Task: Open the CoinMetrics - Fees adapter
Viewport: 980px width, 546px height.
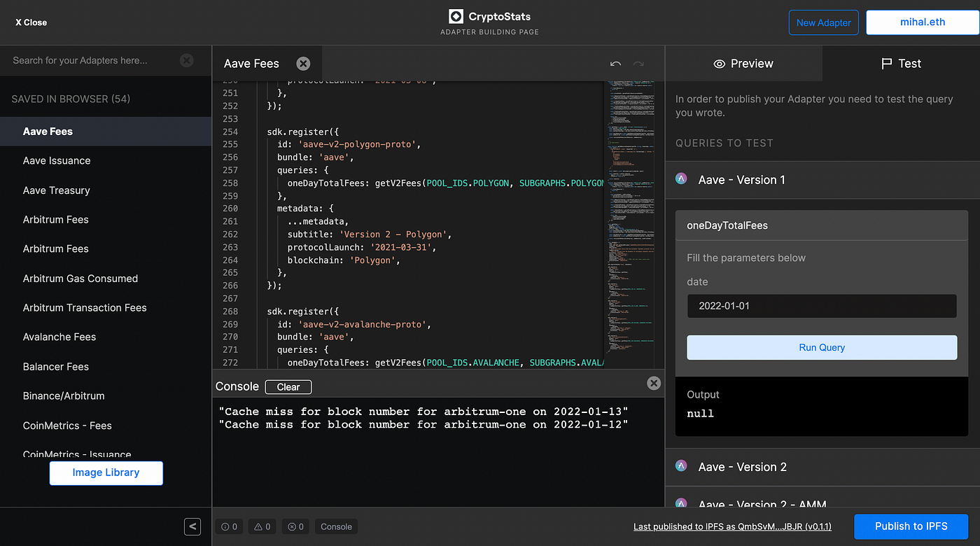Action: pos(106,426)
